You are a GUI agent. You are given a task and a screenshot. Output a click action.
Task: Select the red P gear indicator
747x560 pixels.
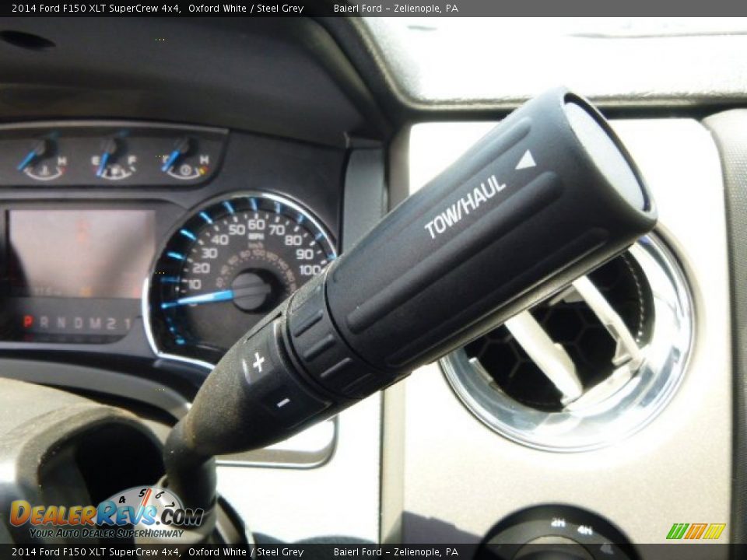tap(27, 321)
